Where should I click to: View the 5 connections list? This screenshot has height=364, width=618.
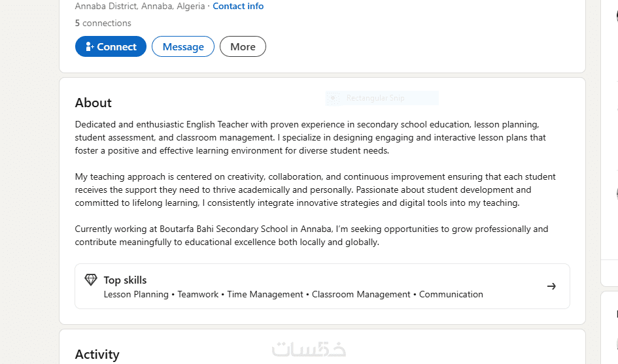(103, 23)
